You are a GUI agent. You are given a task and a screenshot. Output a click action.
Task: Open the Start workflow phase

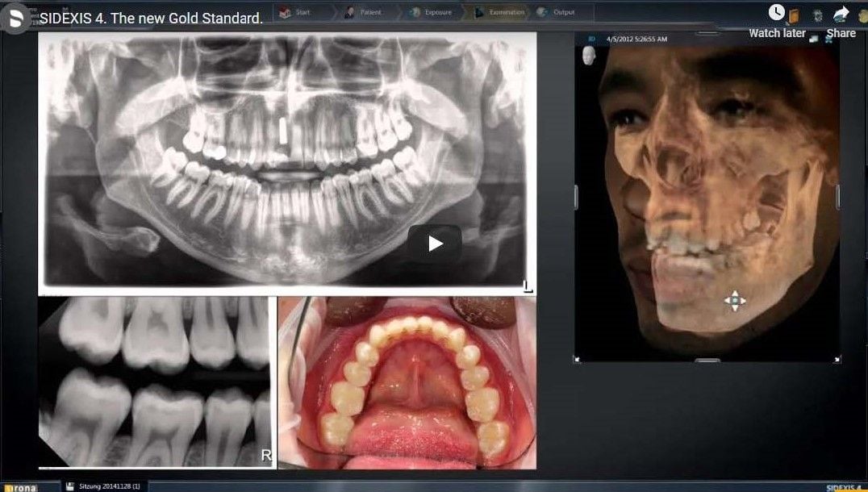303,13
